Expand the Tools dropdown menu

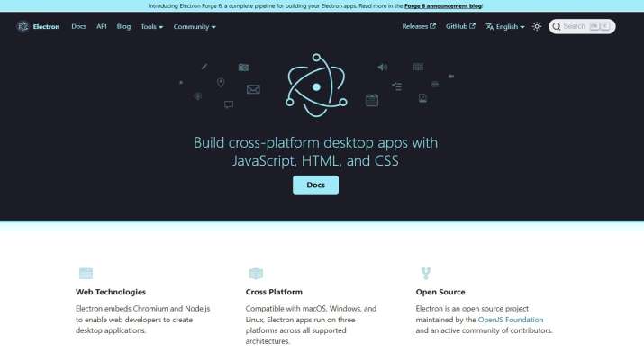click(152, 27)
